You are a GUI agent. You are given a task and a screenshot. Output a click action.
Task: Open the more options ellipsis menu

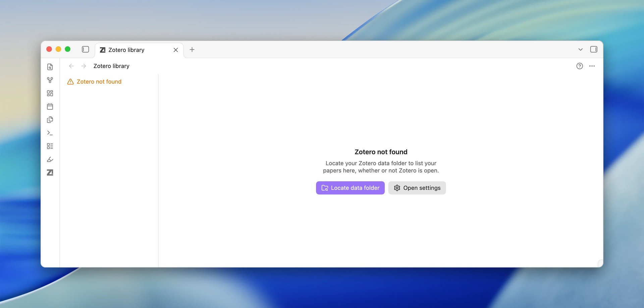click(x=592, y=66)
